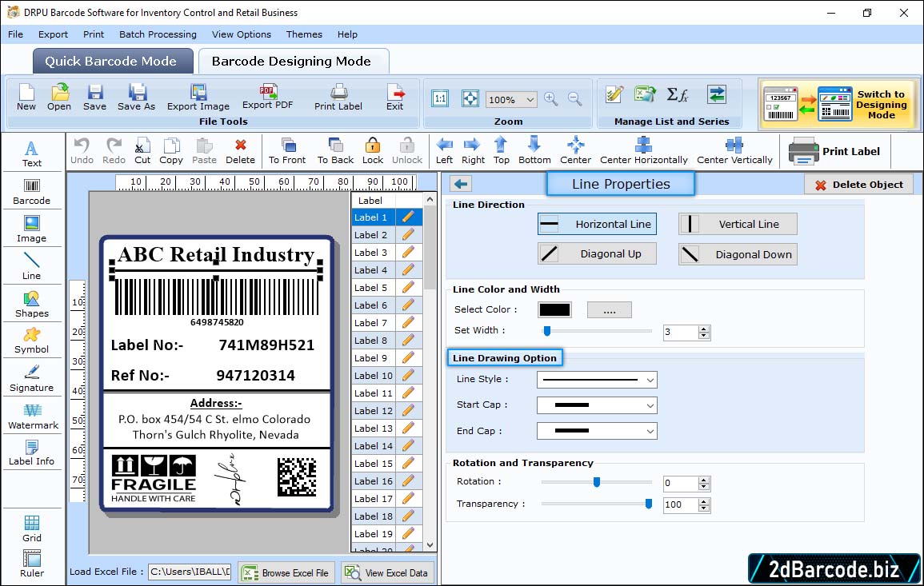
Task: Open the View Options menu
Action: [x=242, y=34]
